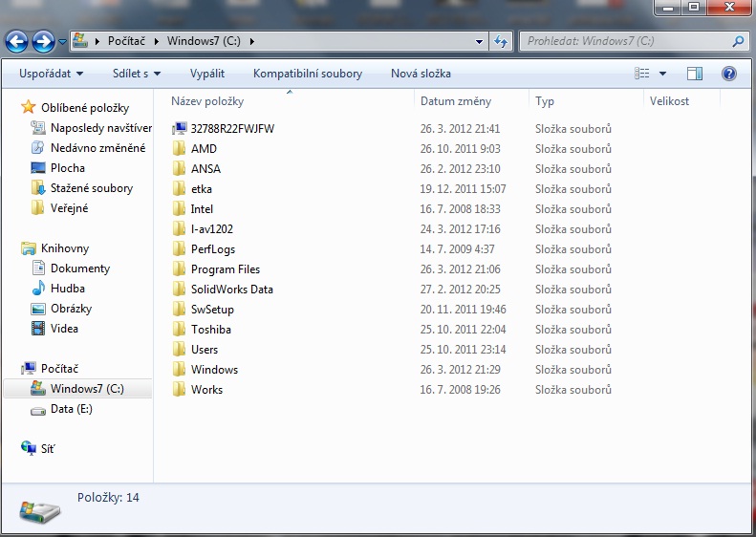Select the Intel folder icon
This screenshot has width=756, height=537.
click(179, 208)
